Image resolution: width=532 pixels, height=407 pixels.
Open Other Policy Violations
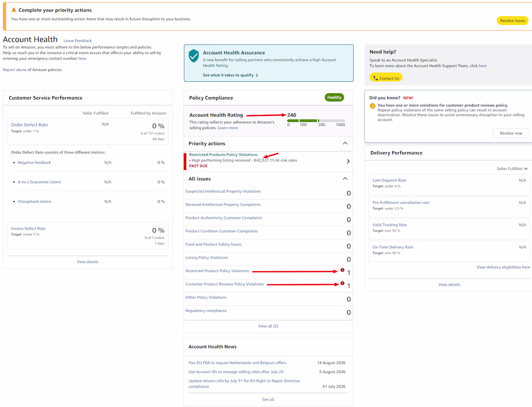click(x=206, y=297)
